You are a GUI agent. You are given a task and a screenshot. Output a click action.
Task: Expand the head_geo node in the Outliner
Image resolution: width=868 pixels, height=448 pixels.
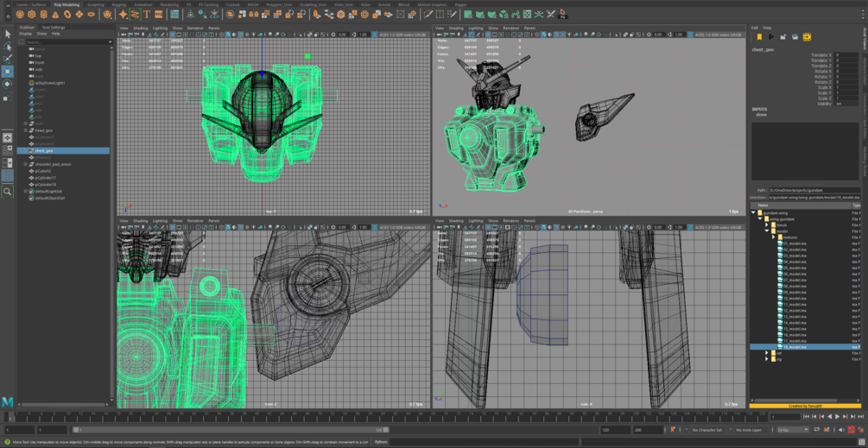(25, 130)
